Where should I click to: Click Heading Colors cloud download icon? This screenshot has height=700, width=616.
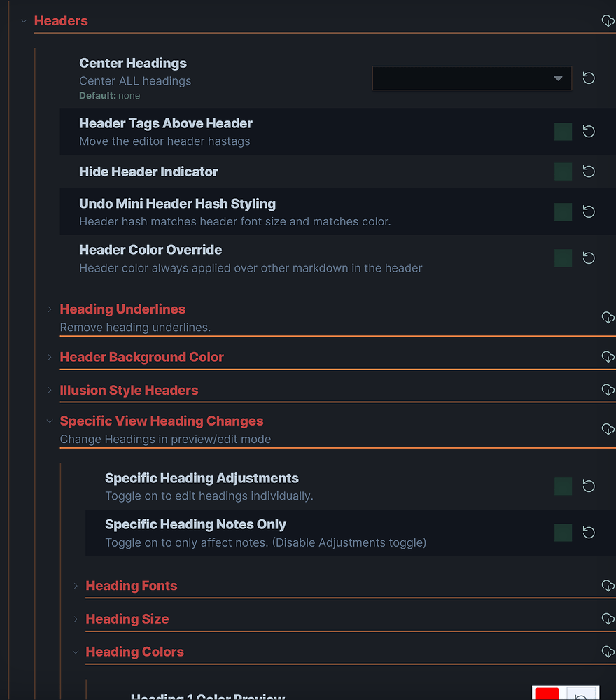point(608,652)
